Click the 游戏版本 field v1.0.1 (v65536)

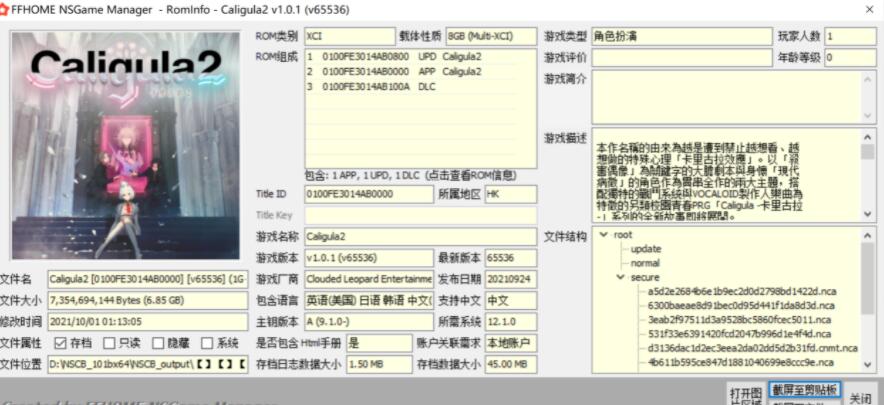pyautogui.click(x=369, y=258)
